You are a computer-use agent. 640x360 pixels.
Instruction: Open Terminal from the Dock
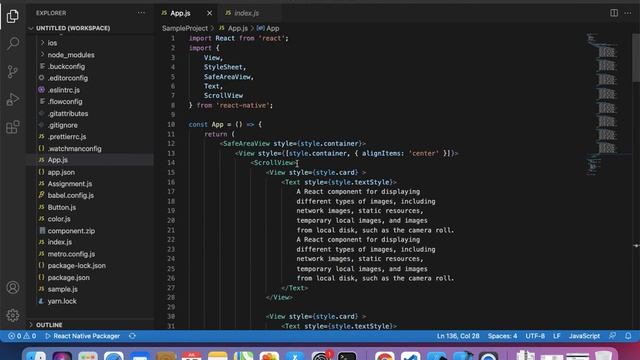[x=347, y=356]
